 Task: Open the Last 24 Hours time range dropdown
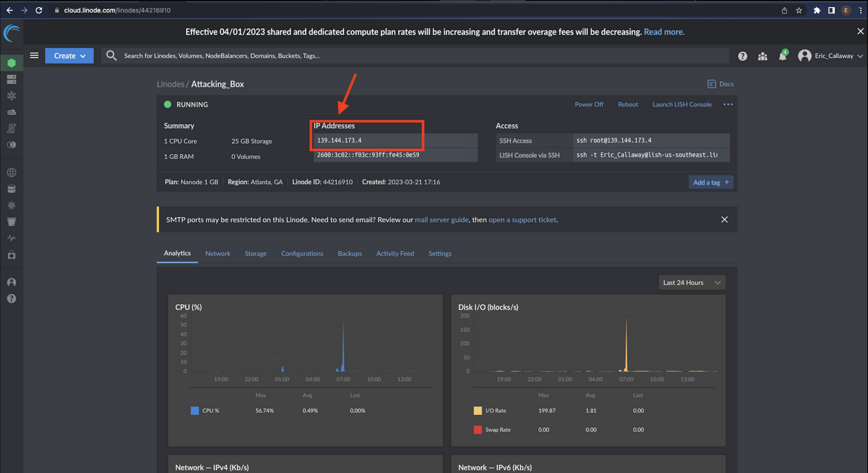point(691,282)
